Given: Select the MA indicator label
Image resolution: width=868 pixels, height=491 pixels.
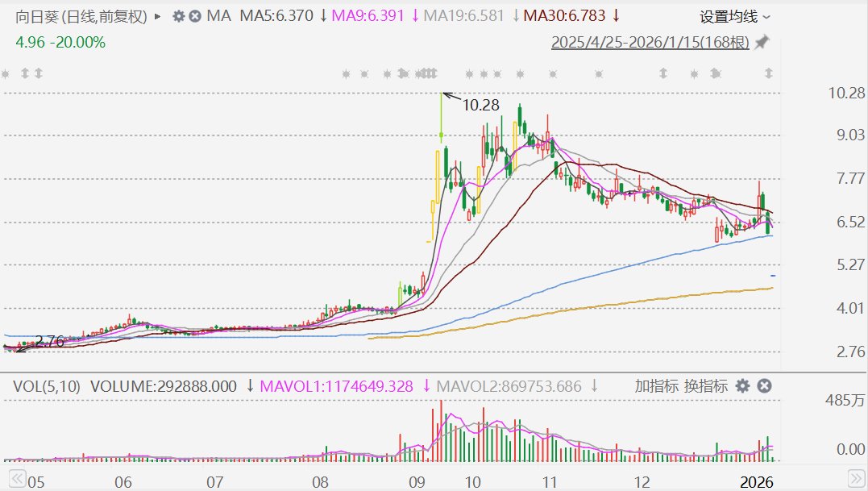Looking at the screenshot, I should pos(218,16).
